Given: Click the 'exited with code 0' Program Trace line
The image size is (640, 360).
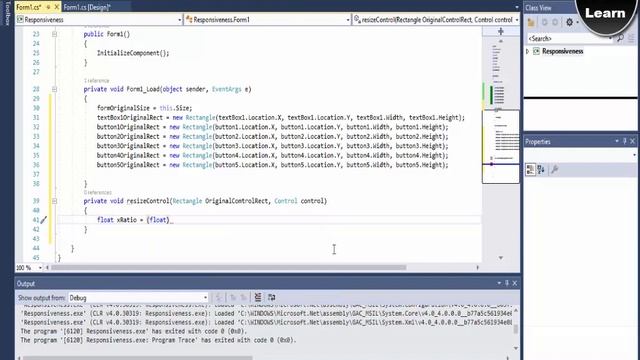Looking at the screenshot, I should pos(158,340).
